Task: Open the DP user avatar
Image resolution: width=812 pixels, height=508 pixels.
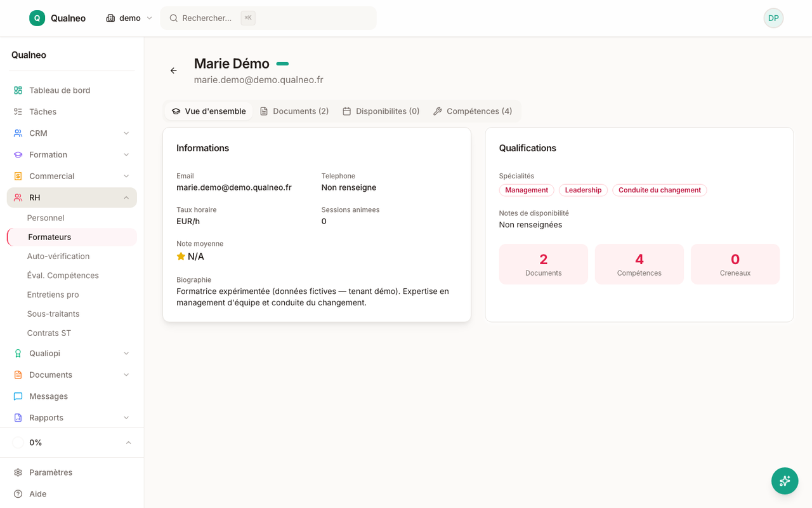Action: tap(773, 18)
